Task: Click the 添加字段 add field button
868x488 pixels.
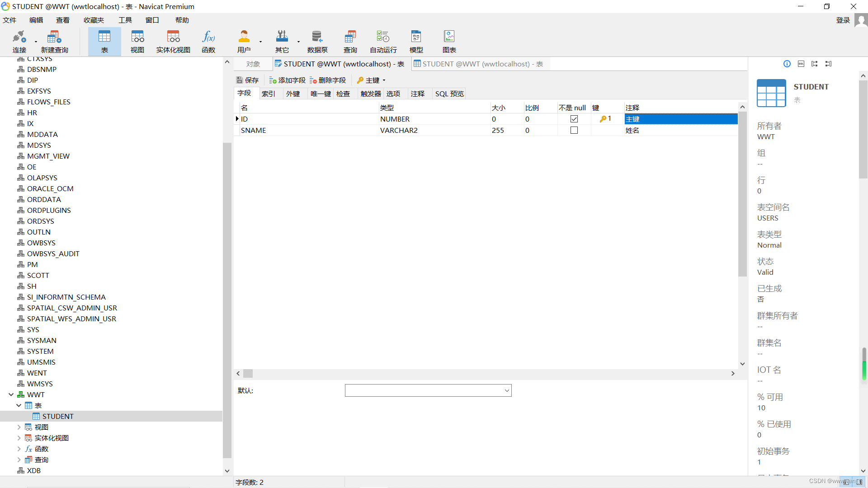Action: [x=287, y=80]
